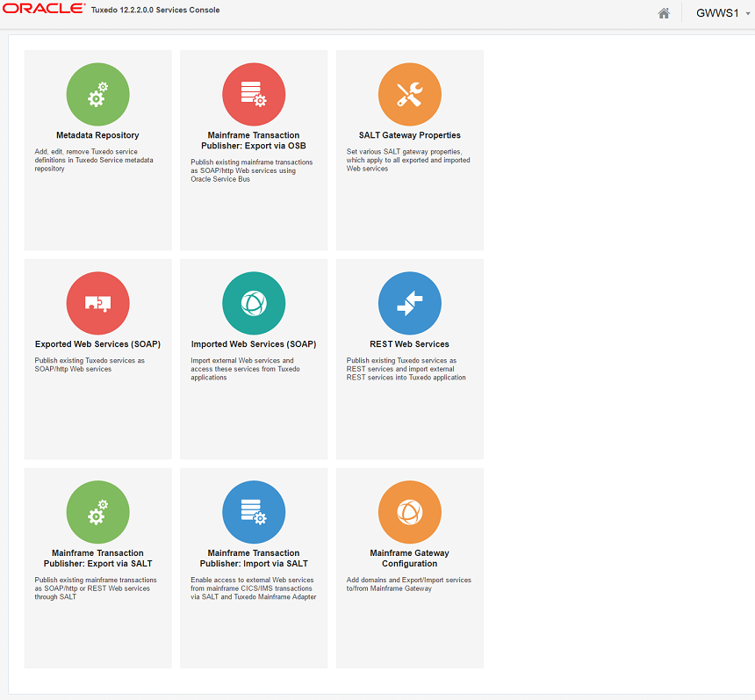Viewport: 755px width, 700px height.
Task: Click 'Publish existing Tuxedo services as SOAP/http' description
Action: (90, 364)
